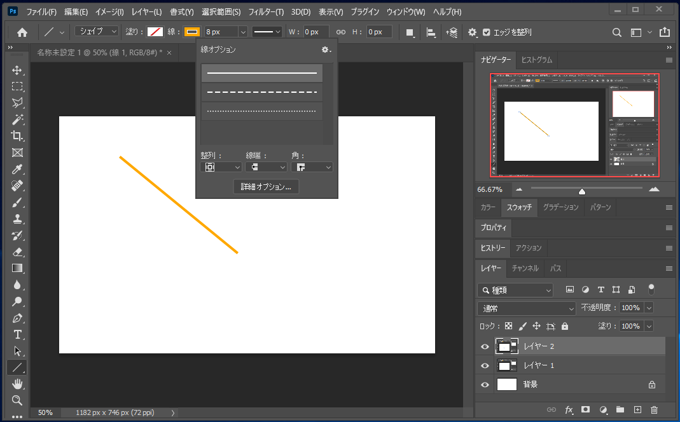Viewport: 680px width, 422px height.
Task: Select the Path Selection tool
Action: click(x=17, y=351)
